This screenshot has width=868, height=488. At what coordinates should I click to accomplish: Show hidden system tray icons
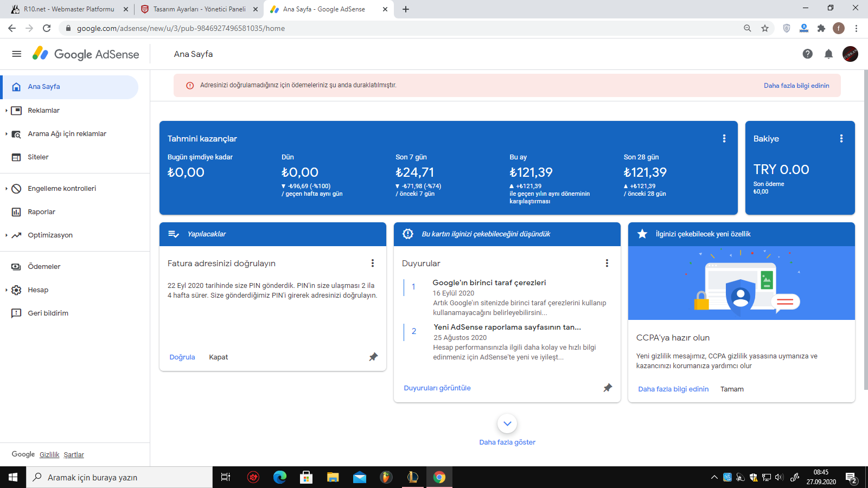[714, 477]
